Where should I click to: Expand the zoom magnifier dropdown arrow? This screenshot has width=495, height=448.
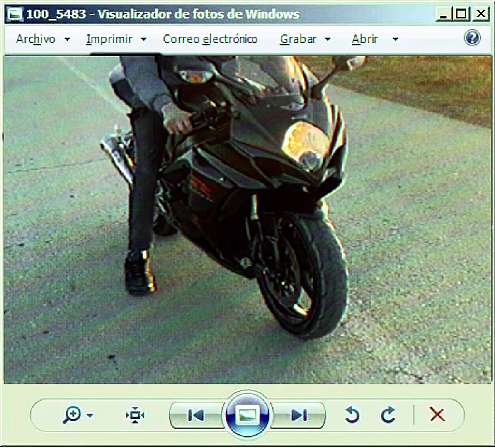[x=90, y=415]
